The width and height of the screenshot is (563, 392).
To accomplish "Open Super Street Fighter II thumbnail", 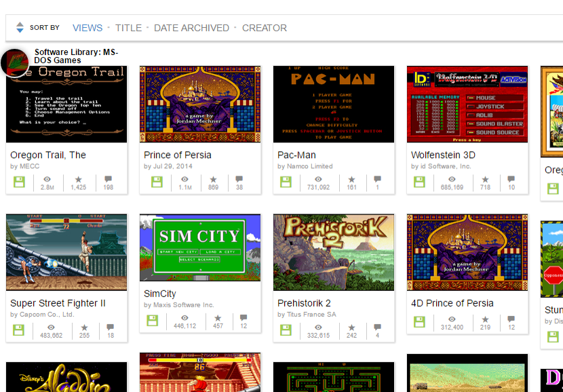I will 66,252.
